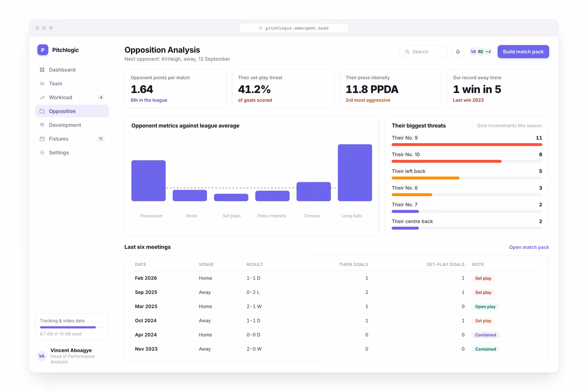Click the +4 more members badge
Image resolution: width=588 pixels, height=392 pixels.
point(488,51)
